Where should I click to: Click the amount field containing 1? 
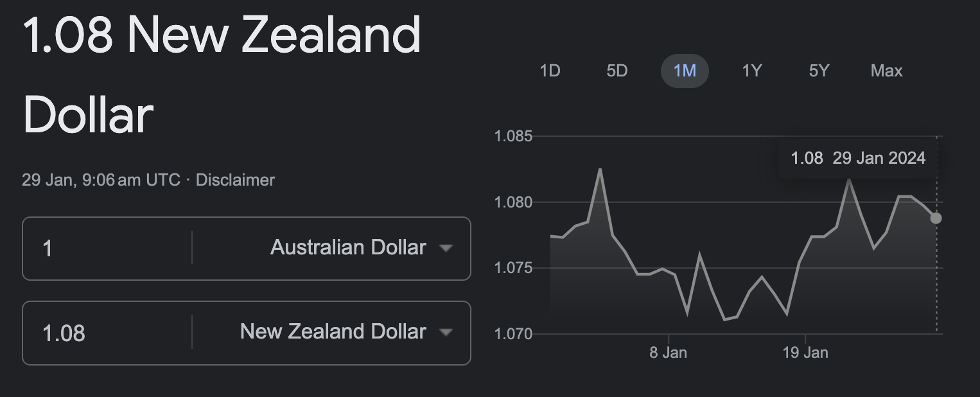(x=107, y=249)
